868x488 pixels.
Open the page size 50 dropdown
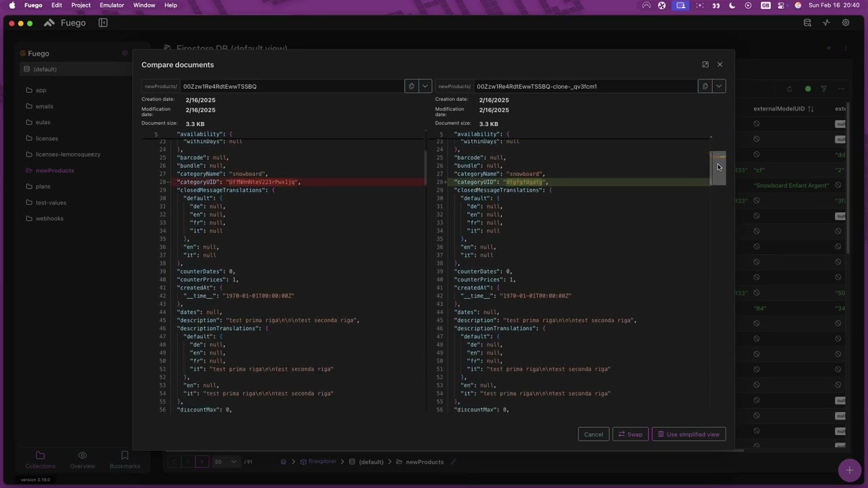point(226,462)
